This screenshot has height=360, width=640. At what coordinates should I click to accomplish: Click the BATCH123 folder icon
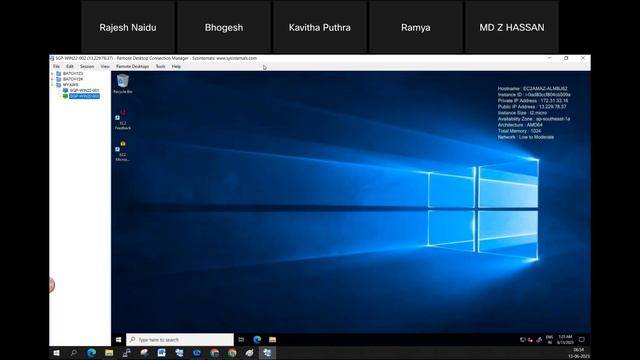point(59,73)
